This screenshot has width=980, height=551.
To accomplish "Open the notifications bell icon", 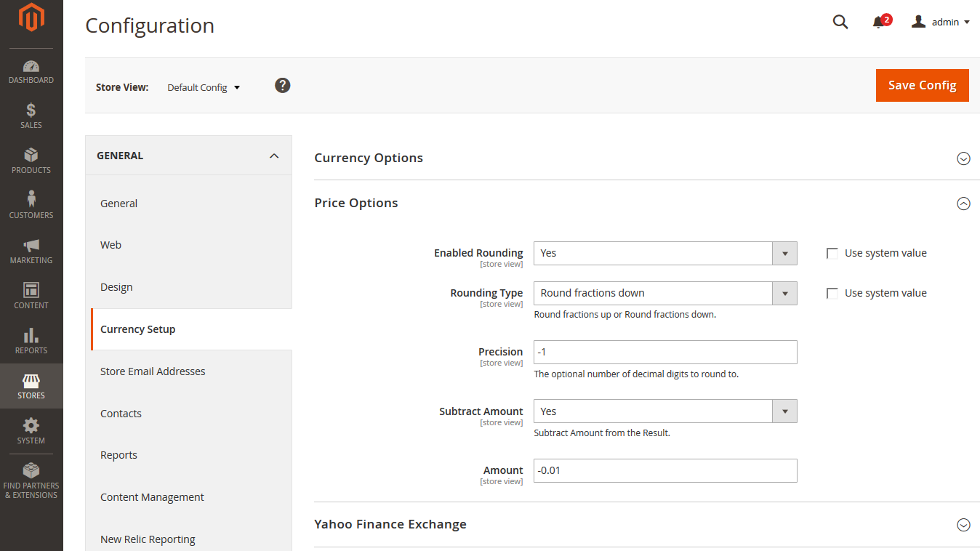I will click(x=878, y=23).
